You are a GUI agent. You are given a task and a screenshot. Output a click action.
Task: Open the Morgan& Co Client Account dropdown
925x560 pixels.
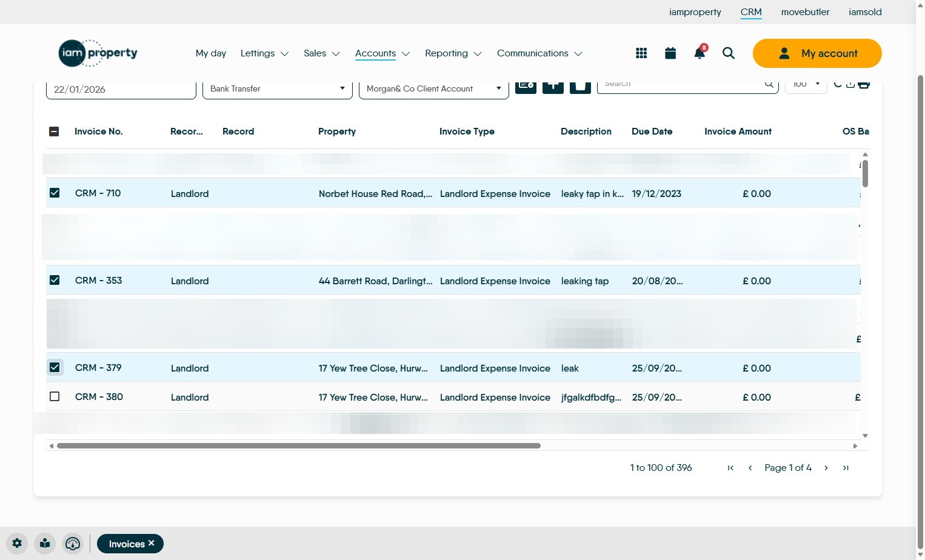434,89
